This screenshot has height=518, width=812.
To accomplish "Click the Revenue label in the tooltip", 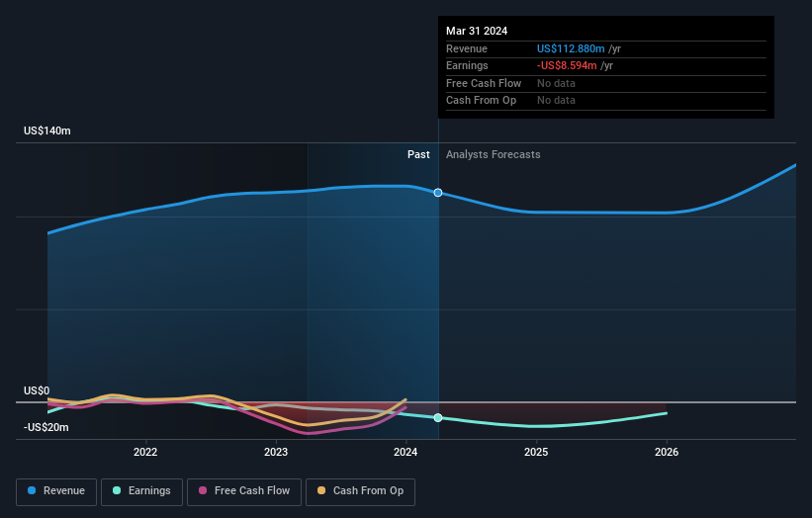I will click(x=467, y=48).
